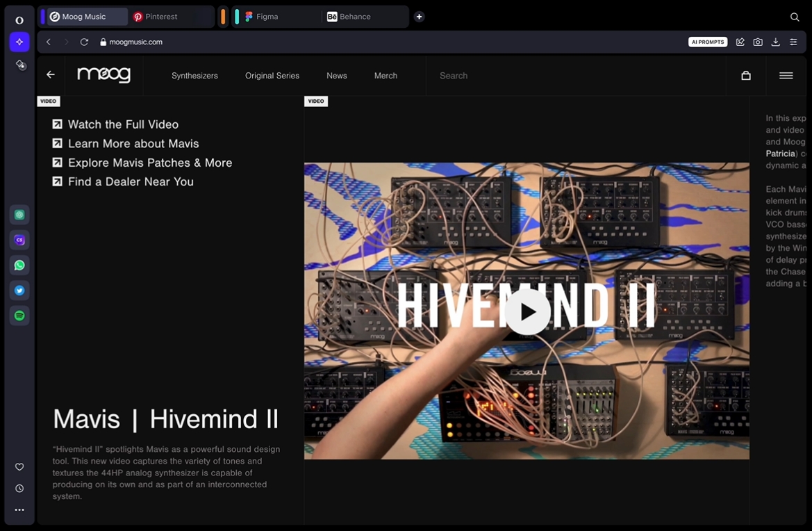Open the Opera menu logo
The width and height of the screenshot is (812, 531).
19,20
